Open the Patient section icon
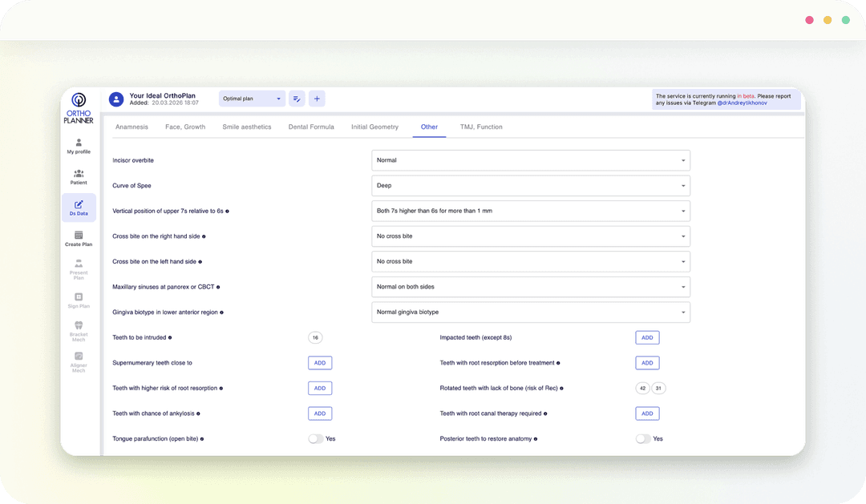The height and width of the screenshot is (504, 866). [79, 176]
